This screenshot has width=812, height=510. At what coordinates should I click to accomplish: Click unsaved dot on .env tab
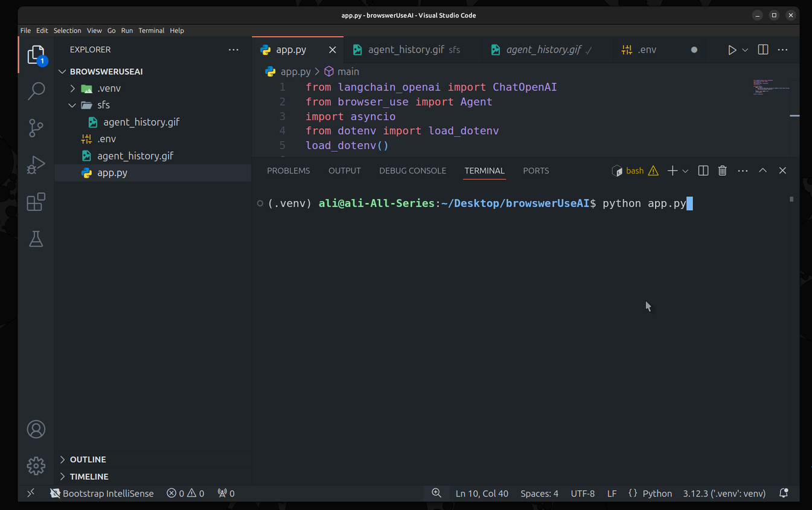tap(694, 50)
